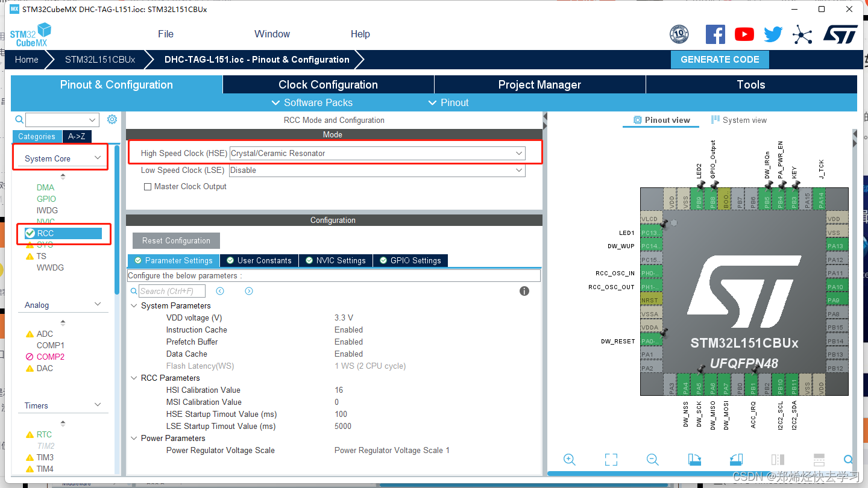Screen dimensions: 868x488
Task: Click the VDD voltage value 3.3 V
Action: click(x=344, y=318)
